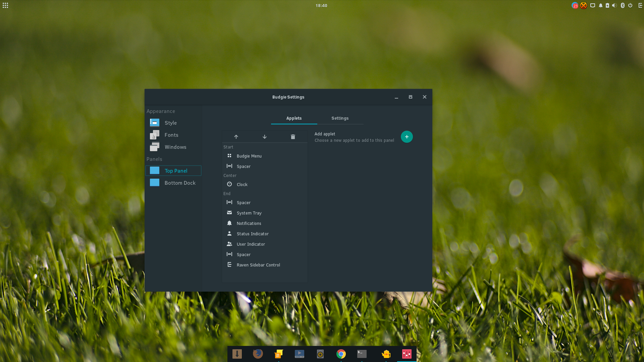Minimize the Budgie Settings window
The width and height of the screenshot is (644, 362).
[396, 97]
